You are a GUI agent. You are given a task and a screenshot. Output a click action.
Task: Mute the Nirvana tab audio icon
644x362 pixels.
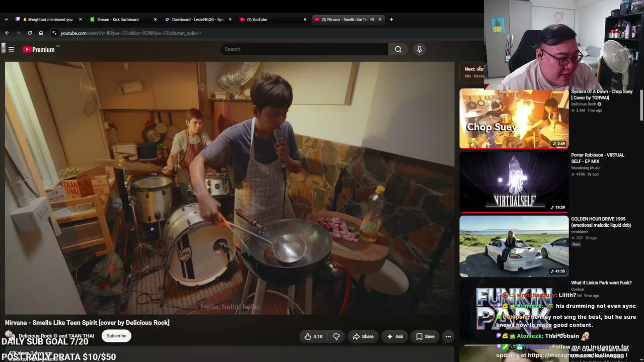(372, 20)
